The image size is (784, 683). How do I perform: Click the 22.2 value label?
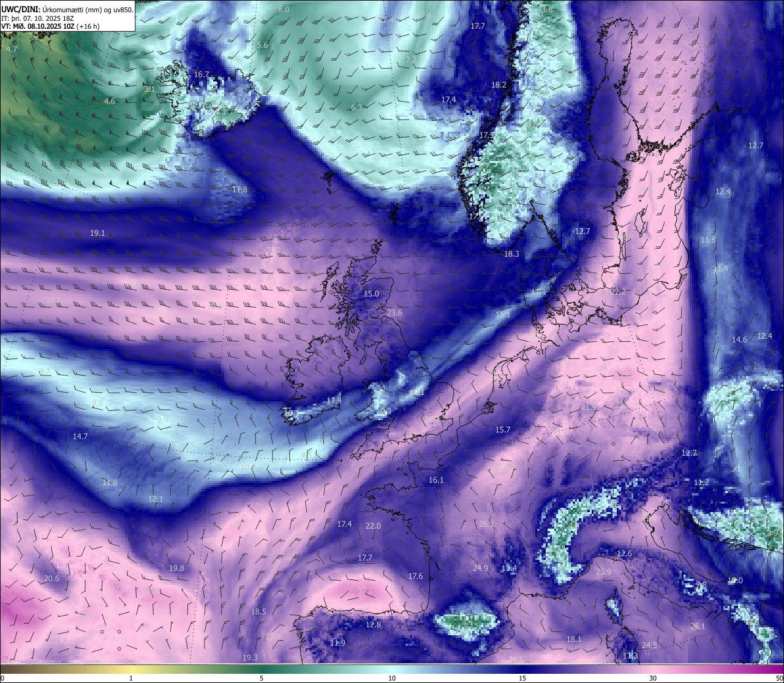click(x=619, y=292)
